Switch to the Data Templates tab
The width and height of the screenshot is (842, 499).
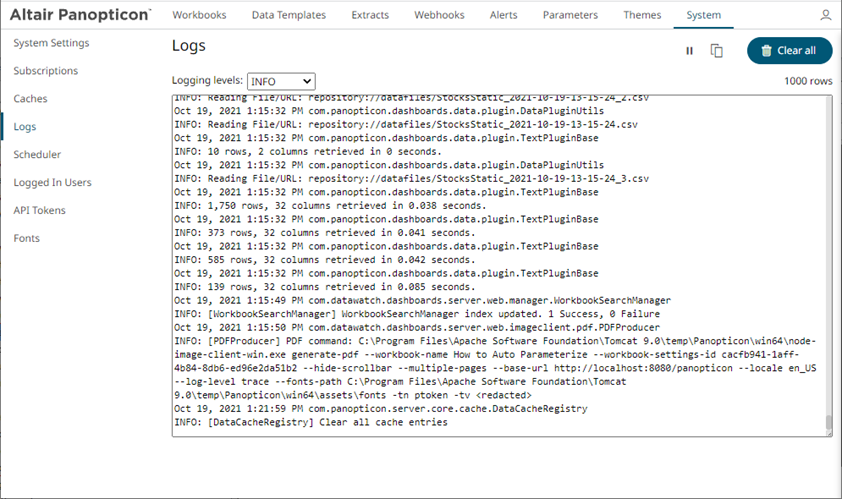click(289, 16)
